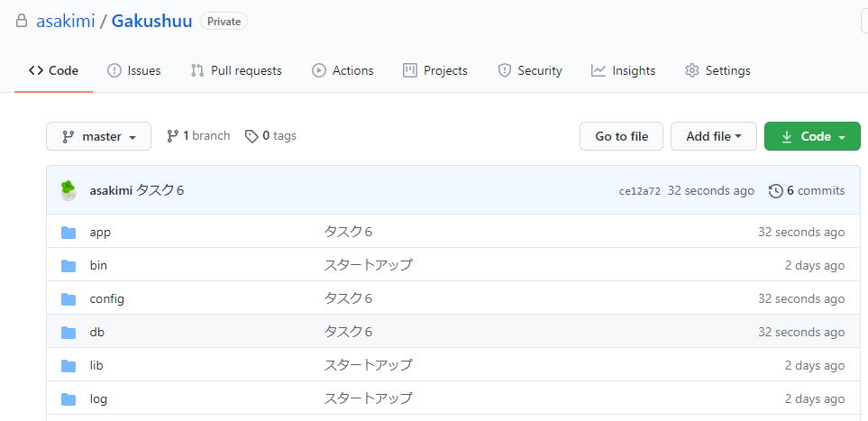Image resolution: width=868 pixels, height=421 pixels.
Task: Click the db folder icon
Action: 69,333
